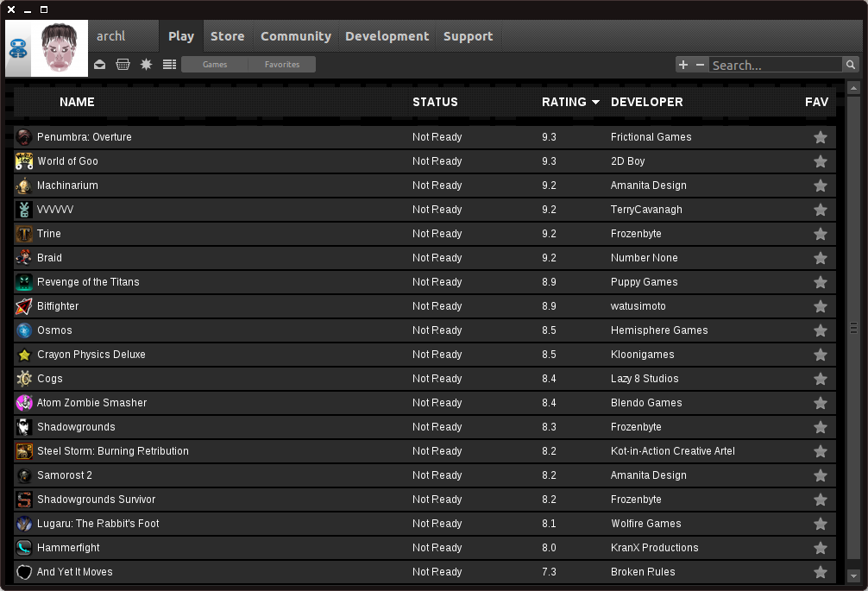Click the Machinarium game icon
The image size is (868, 591).
coord(24,185)
